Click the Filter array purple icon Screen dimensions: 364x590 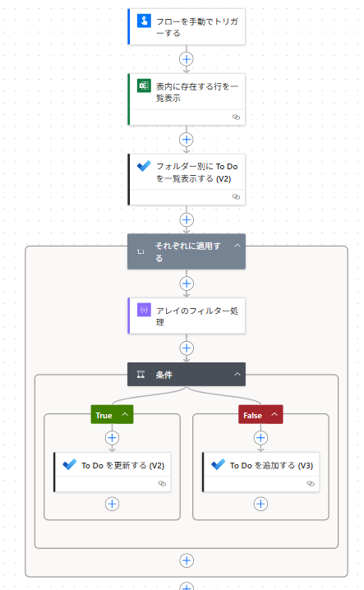[144, 310]
